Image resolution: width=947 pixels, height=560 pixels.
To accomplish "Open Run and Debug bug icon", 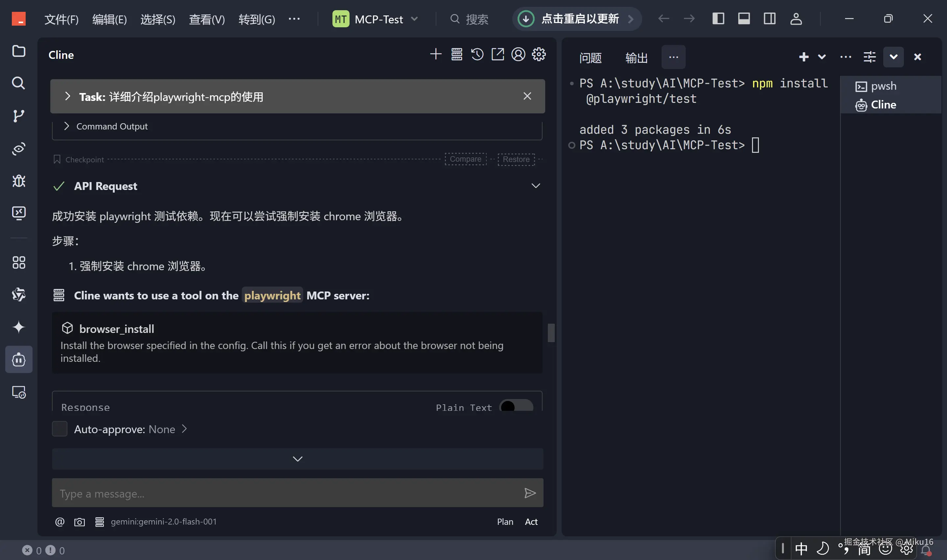I will 18,181.
